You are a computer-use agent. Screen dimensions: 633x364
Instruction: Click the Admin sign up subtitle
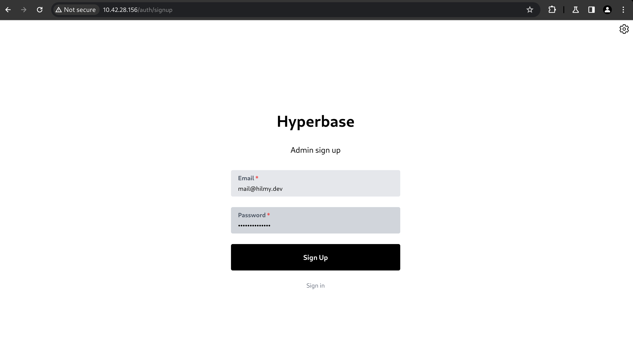pos(315,150)
